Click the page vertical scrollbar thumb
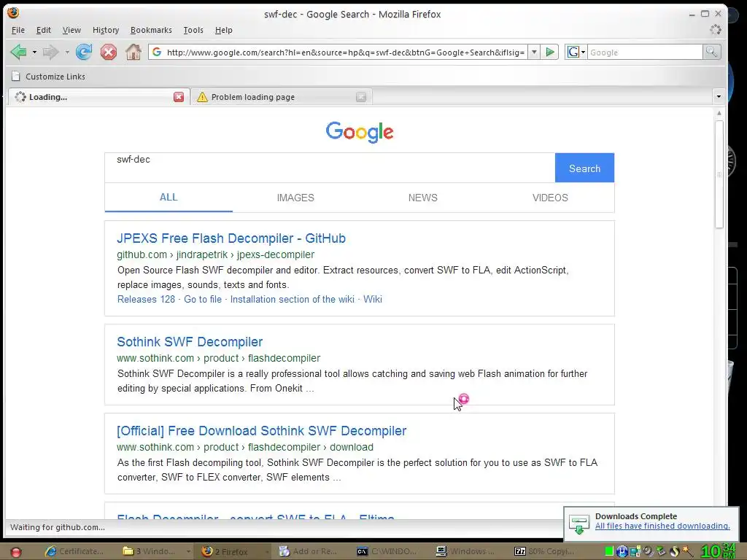Viewport: 747px width, 560px height. coord(719,174)
